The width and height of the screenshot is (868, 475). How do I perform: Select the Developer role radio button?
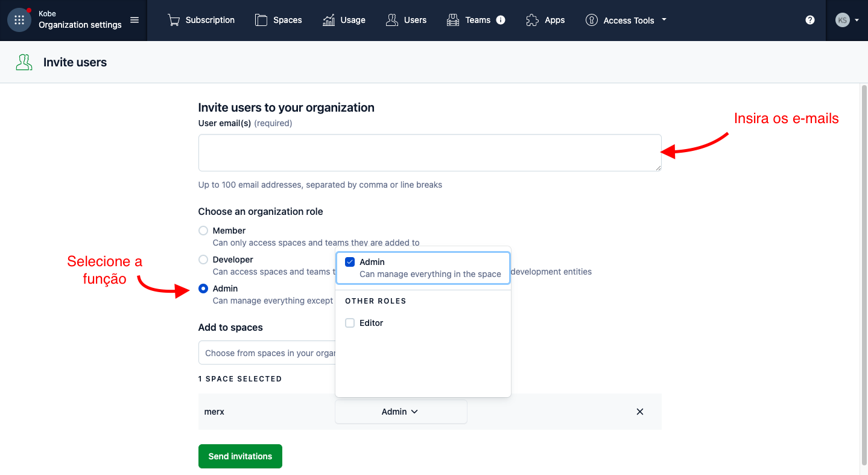pos(203,260)
